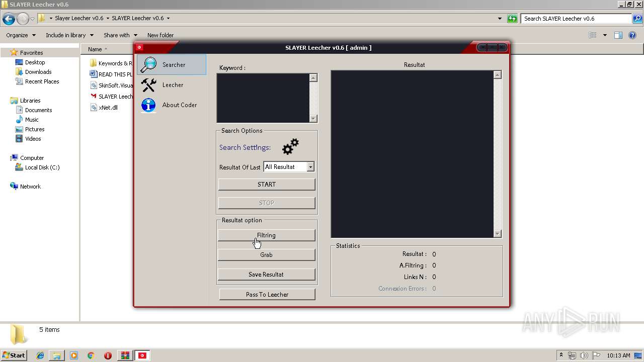Click the Search Settings gears icon
The width and height of the screenshot is (644, 362).
[290, 147]
